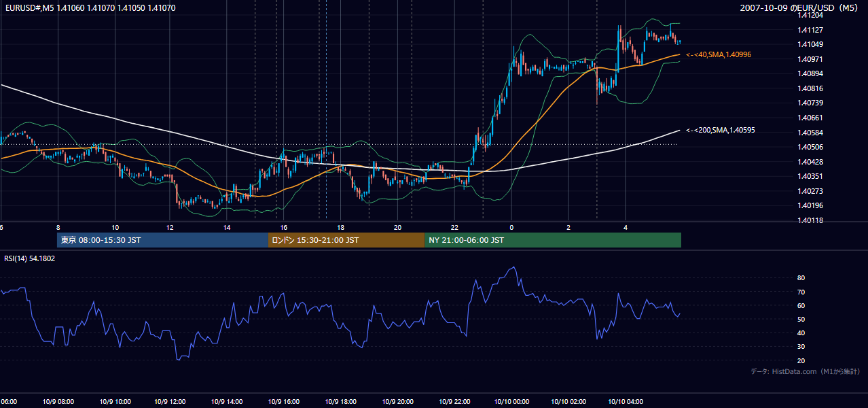Viewport: 868px width, 408px height.
Task: Click the 1.40894 price axis label
Action: pyautogui.click(x=810, y=73)
